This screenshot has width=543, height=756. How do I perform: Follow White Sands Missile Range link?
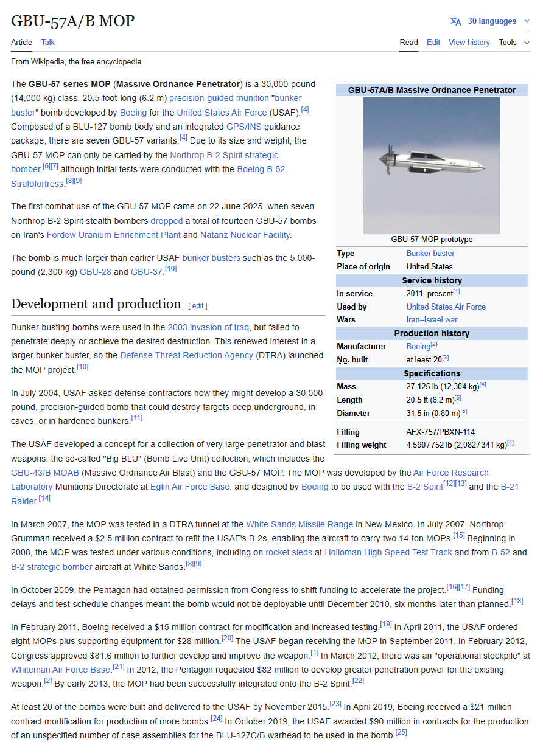point(300,524)
